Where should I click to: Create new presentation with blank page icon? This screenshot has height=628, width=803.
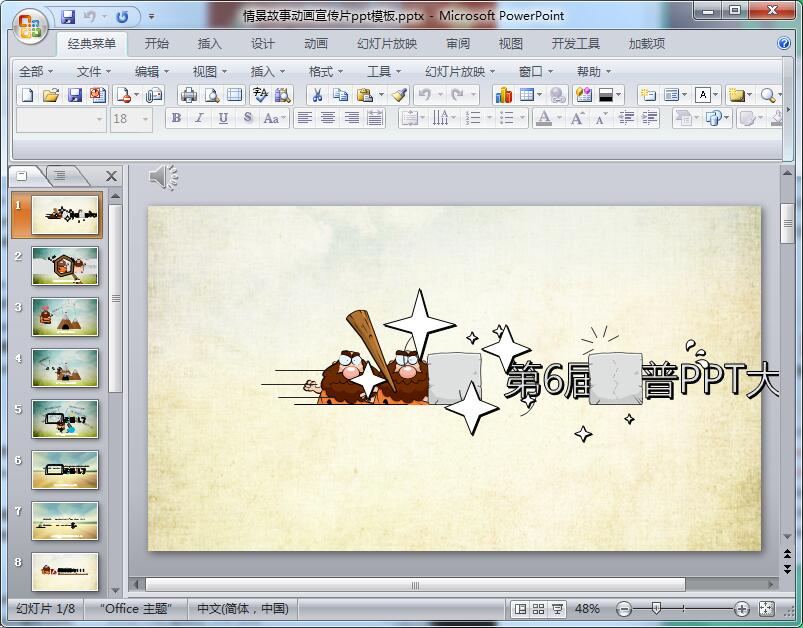point(28,95)
